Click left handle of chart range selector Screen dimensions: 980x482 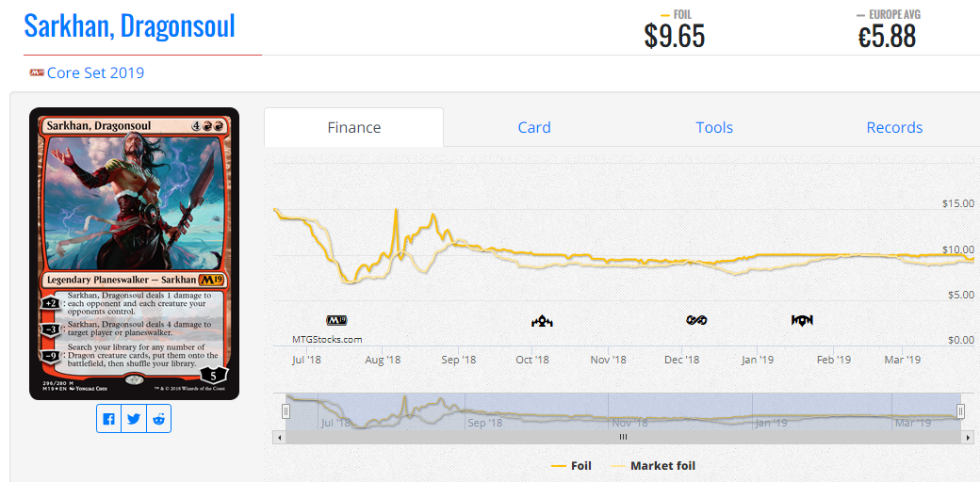click(286, 410)
